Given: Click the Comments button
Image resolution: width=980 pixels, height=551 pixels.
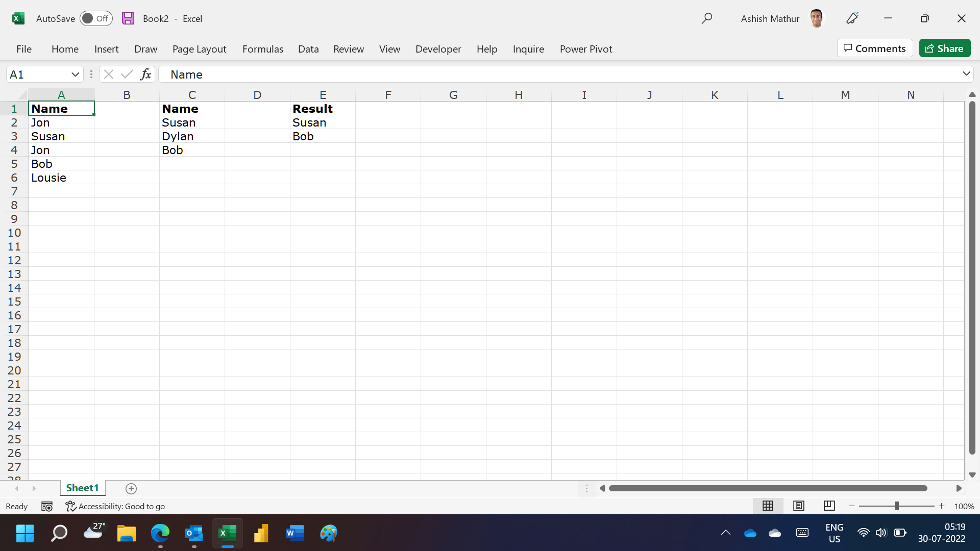Looking at the screenshot, I should 874,48.
